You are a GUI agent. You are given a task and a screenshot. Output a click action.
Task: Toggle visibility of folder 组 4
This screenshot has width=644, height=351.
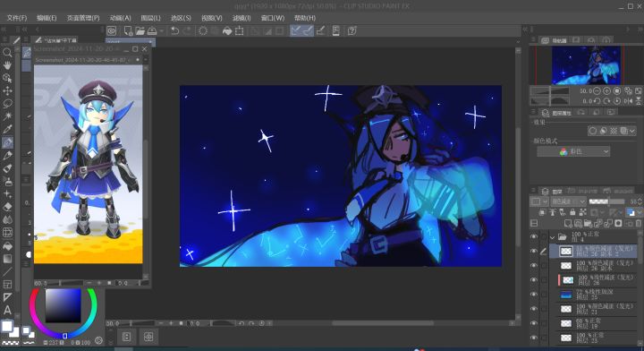(534, 236)
